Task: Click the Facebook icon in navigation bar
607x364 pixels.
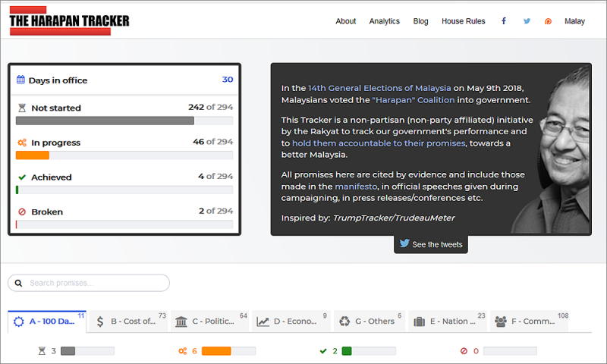Action: (x=504, y=21)
